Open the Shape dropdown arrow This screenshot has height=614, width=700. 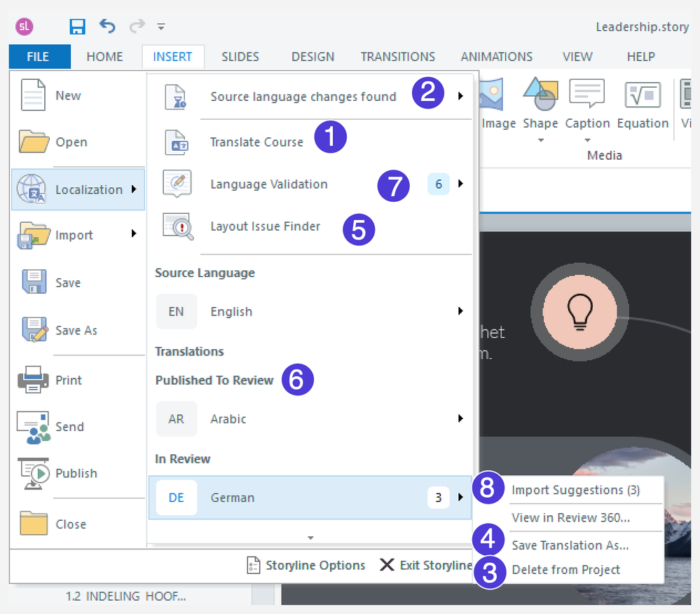coord(541,140)
